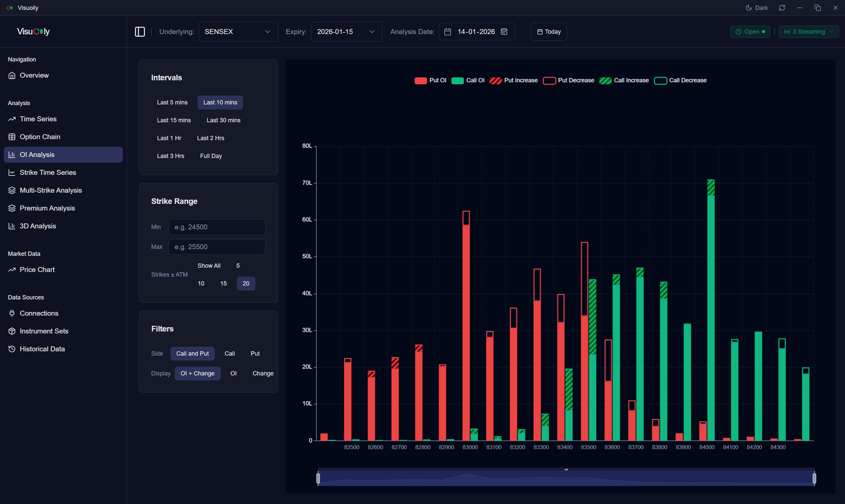Set display mode to Change only
The image size is (845, 504).
263,373
